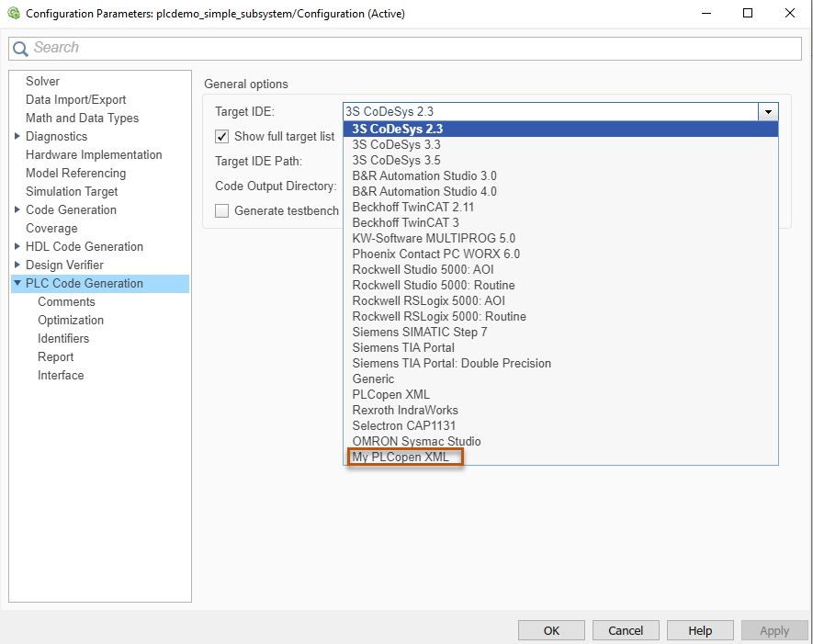Click the Cancel button

click(626, 630)
